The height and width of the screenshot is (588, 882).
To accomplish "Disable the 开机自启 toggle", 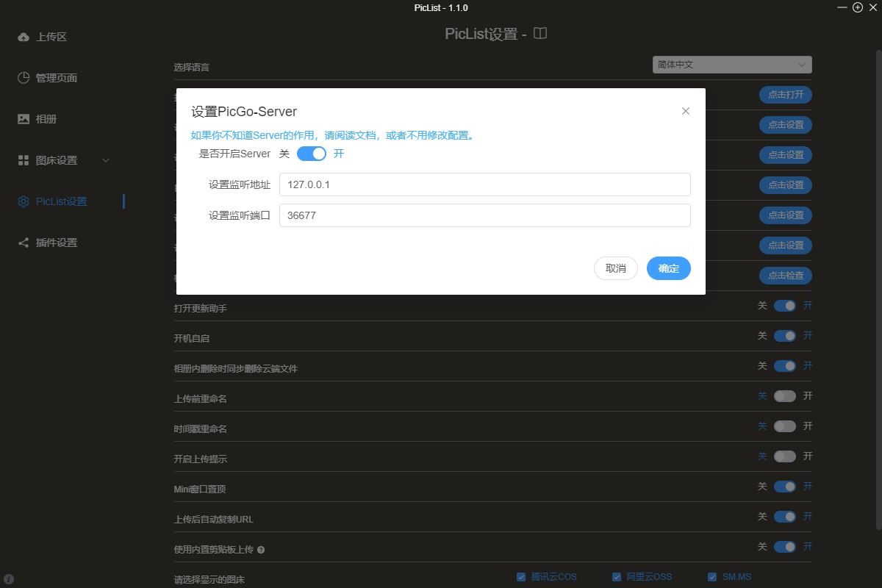I will pyautogui.click(x=785, y=335).
